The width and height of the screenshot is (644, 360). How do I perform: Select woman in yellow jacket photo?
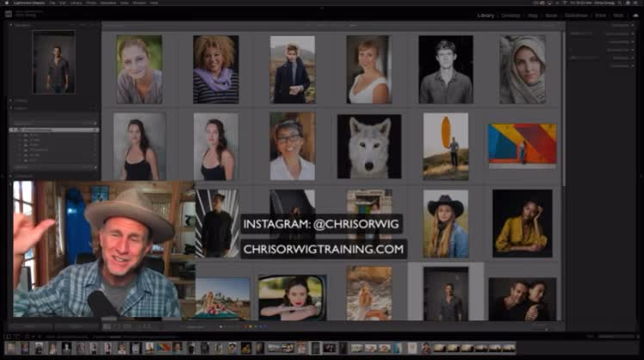522,224
